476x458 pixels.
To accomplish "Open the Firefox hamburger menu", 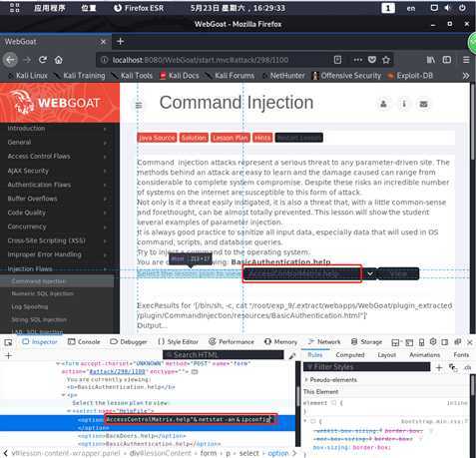I will pyautogui.click(x=466, y=60).
